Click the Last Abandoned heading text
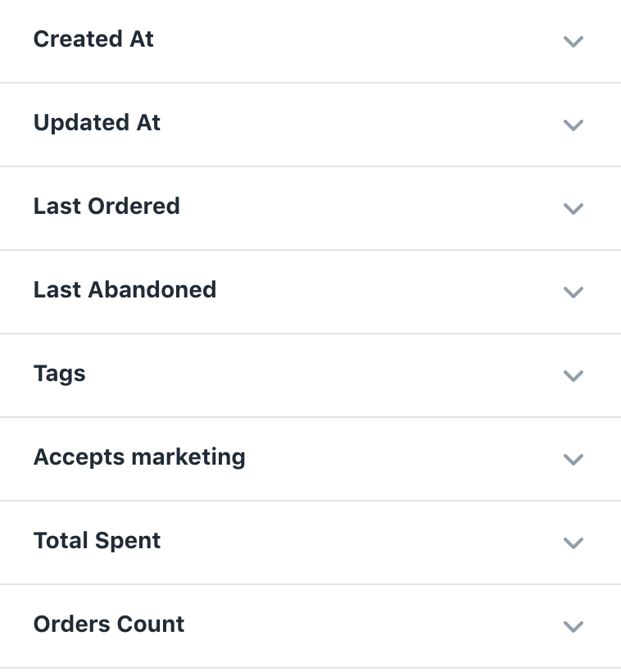621x672 pixels. [125, 290]
